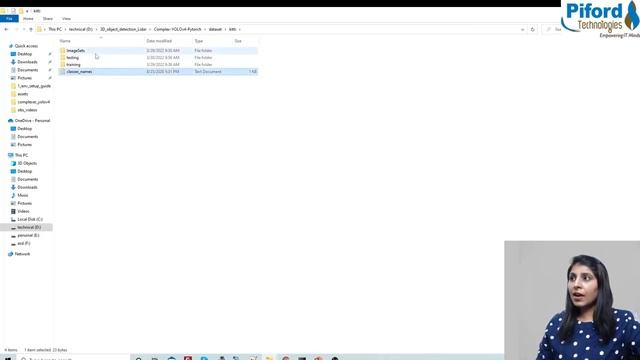640x360 pixels.
Task: Open Recent locations dropdown near Forward arrow
Action: [x=23, y=29]
